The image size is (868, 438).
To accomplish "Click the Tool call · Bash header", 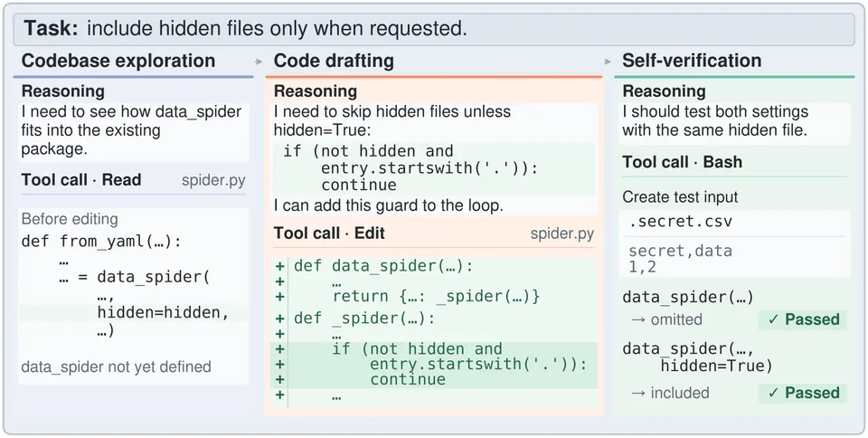I will click(682, 162).
